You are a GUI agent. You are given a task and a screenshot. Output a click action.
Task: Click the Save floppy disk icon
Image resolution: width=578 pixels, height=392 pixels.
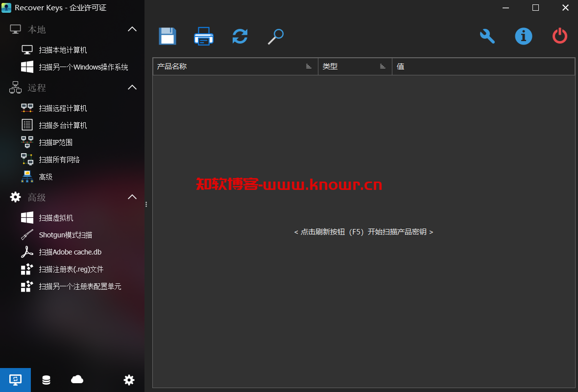click(x=168, y=36)
